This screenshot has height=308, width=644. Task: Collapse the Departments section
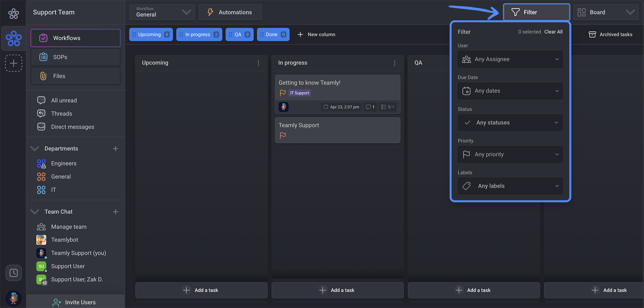(35, 148)
